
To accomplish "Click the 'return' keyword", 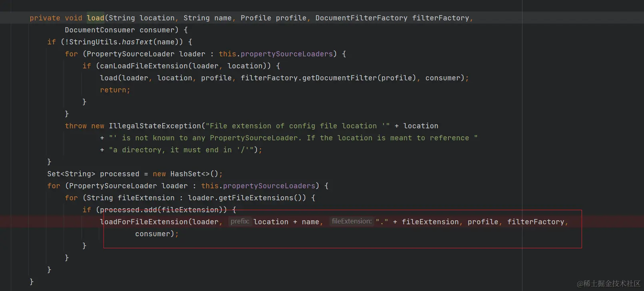I will (x=113, y=90).
